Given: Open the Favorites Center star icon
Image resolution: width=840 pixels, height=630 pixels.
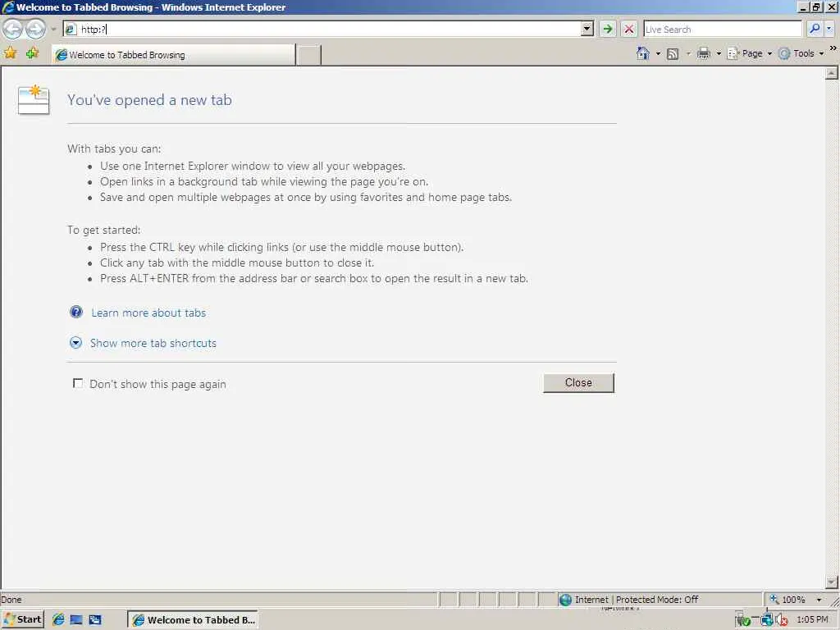Looking at the screenshot, I should pyautogui.click(x=10, y=53).
